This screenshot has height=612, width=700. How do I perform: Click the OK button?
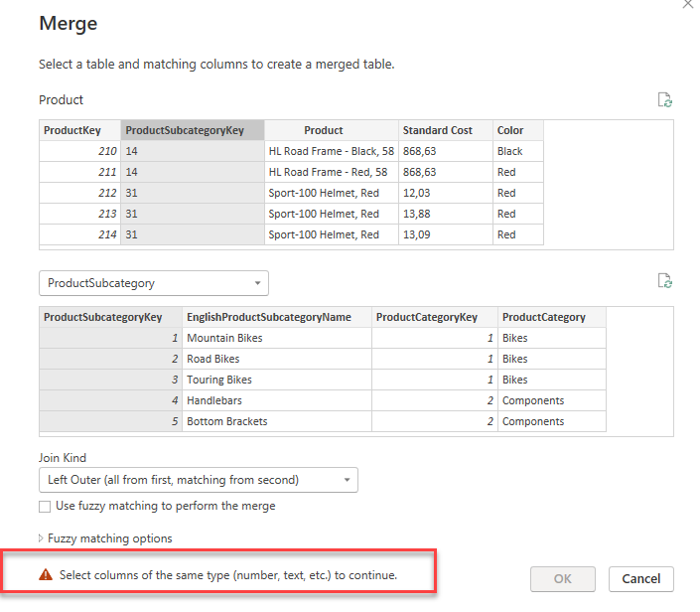coord(562,579)
